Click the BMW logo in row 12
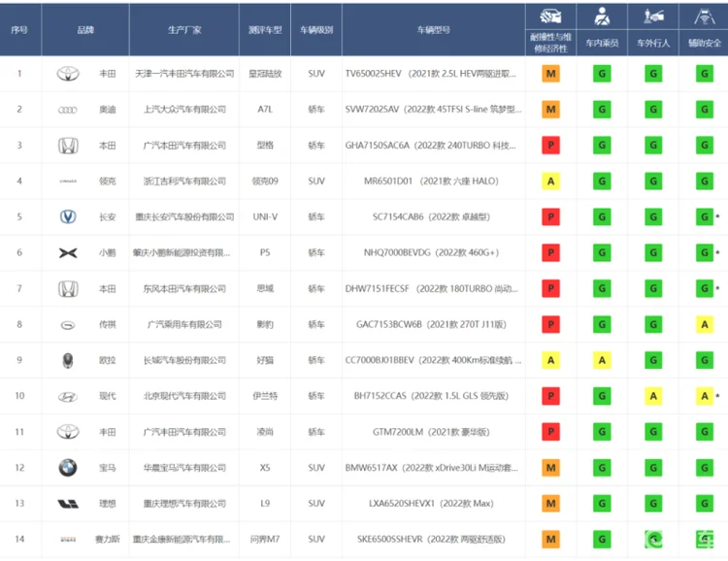 click(68, 468)
